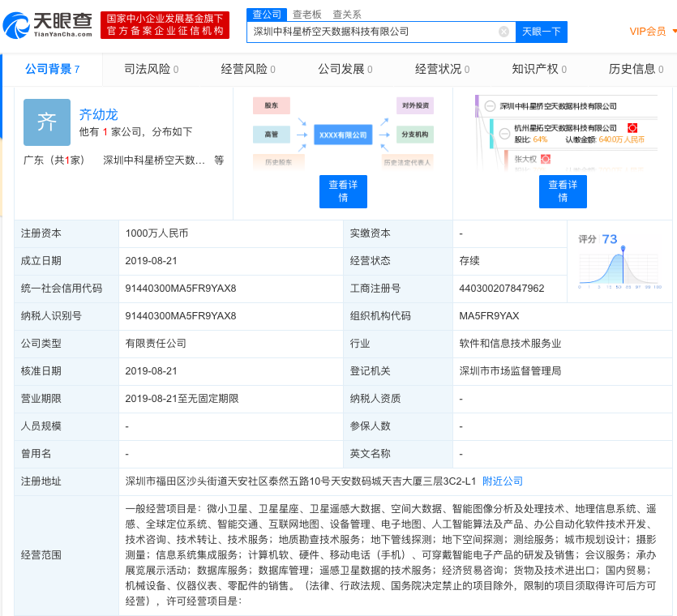Click the 组织机构代码 MA5FR9YAX

[489, 316]
